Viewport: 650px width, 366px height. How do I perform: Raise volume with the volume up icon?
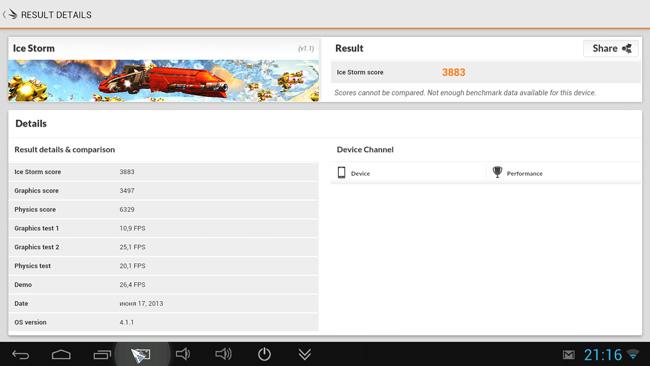223,354
